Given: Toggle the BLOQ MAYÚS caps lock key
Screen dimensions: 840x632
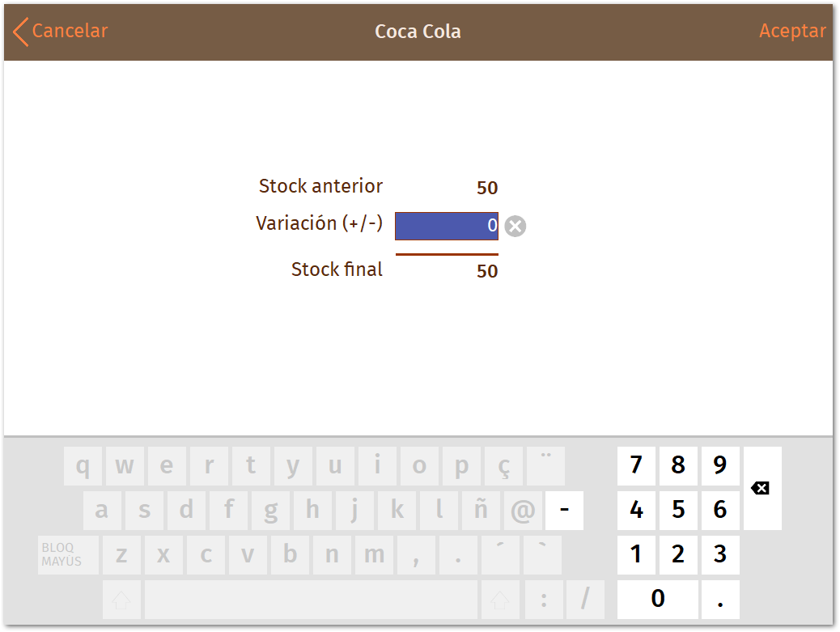Looking at the screenshot, I should click(x=68, y=555).
